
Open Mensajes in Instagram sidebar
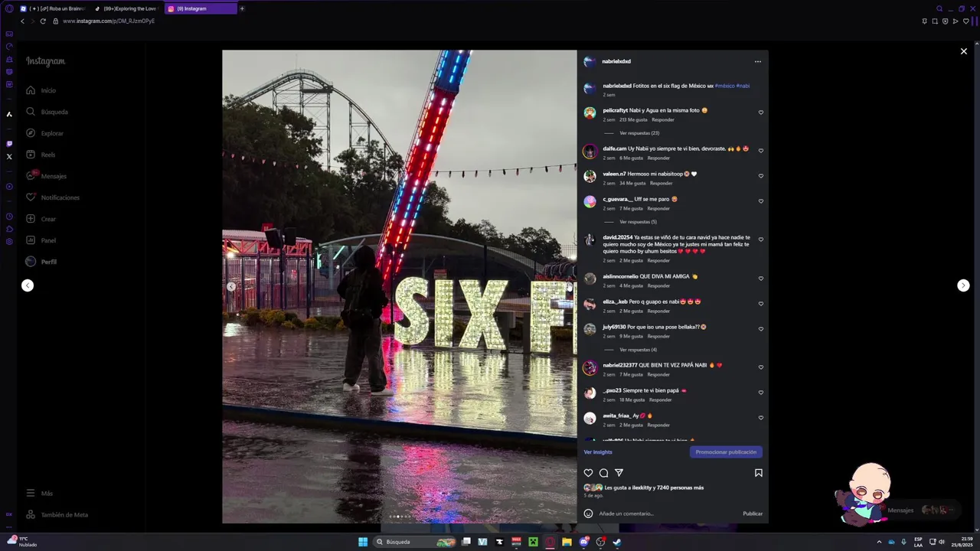click(x=46, y=176)
